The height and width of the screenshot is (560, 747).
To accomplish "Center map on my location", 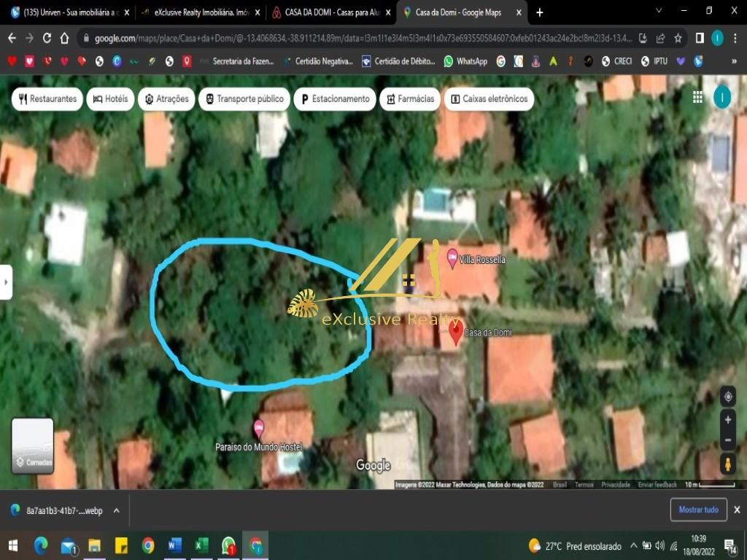I will pos(728,397).
